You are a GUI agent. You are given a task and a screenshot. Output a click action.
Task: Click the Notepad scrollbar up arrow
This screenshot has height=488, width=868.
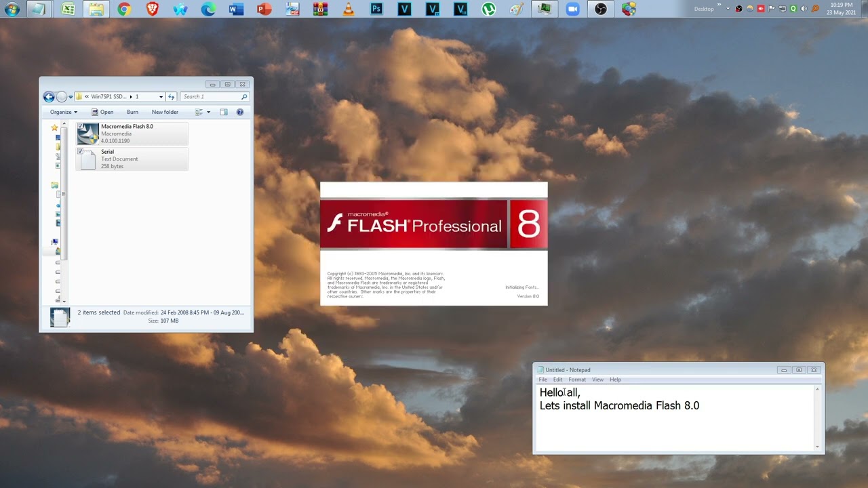click(x=817, y=389)
